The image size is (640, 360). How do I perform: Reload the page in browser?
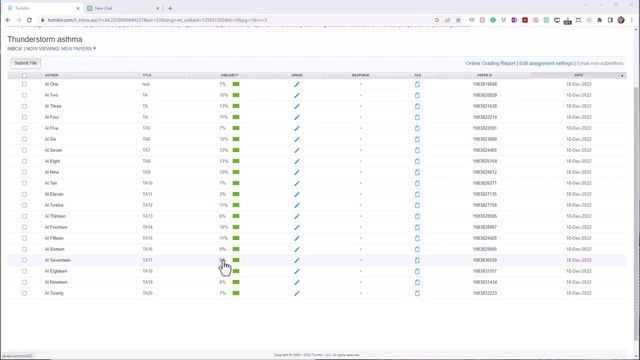29,20
